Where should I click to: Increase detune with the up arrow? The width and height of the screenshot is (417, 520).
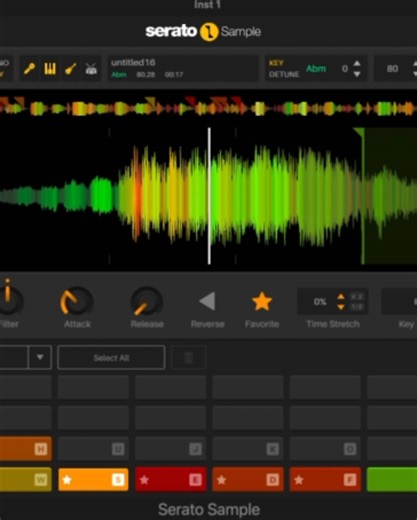point(357,63)
